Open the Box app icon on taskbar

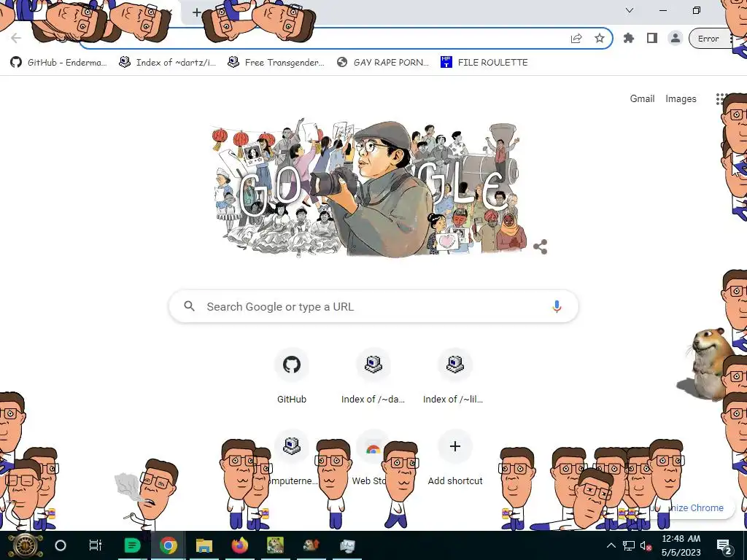tap(275, 545)
